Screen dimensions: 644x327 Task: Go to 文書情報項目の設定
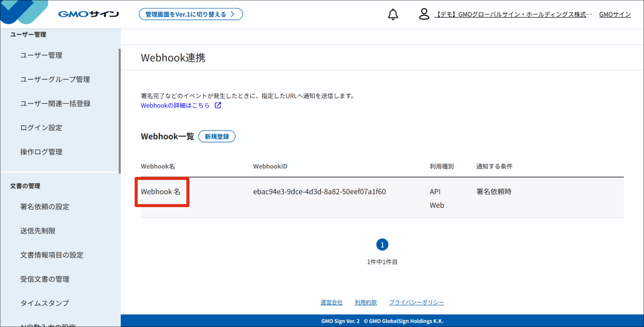coord(52,255)
